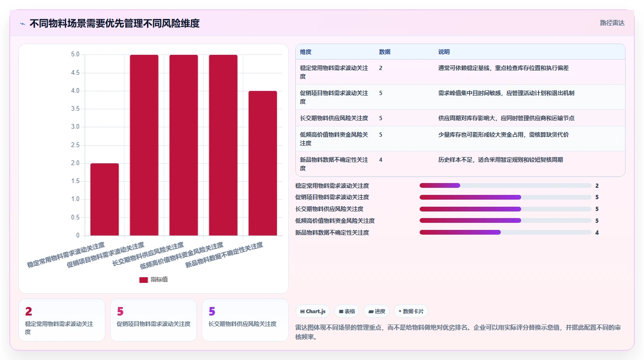Click table cell 促销项目物料需求波动关注度
The image size is (644, 360).
pyautogui.click(x=334, y=97)
